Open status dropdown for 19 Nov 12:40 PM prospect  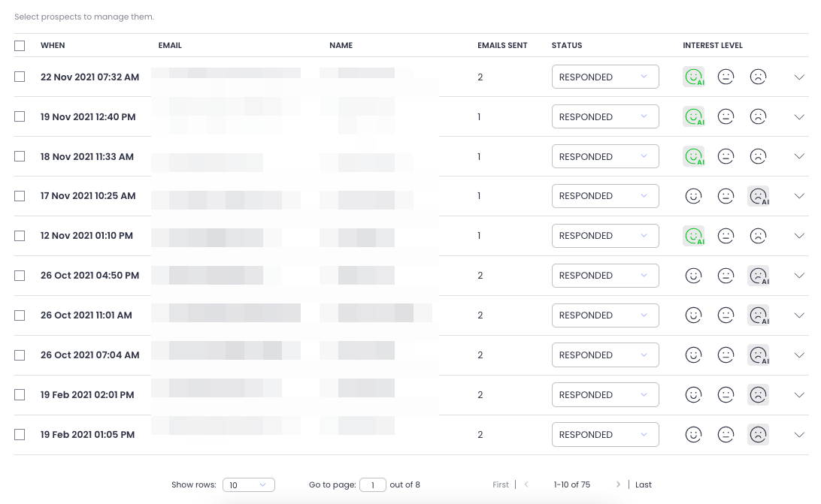pyautogui.click(x=604, y=116)
